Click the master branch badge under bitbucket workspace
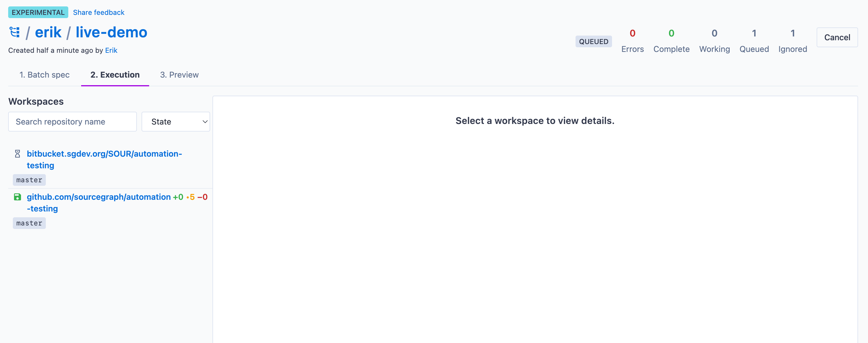 coord(29,180)
